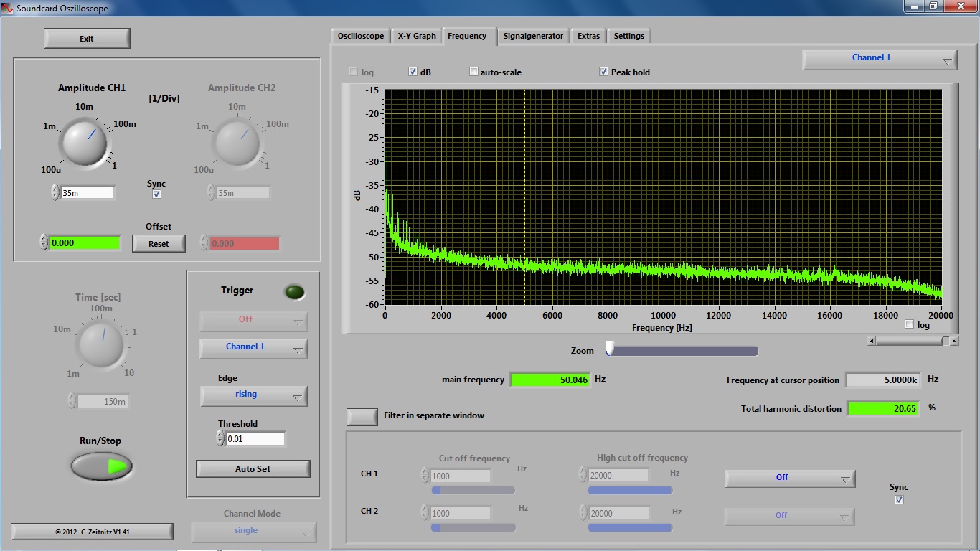
Task: Open the Channel 1 display dropdown above graph
Action: point(879,59)
